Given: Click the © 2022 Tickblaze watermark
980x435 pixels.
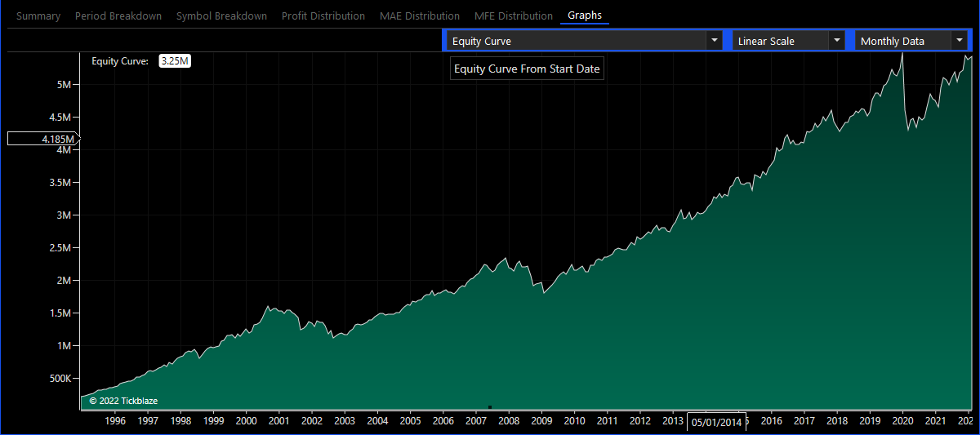Looking at the screenshot, I should (123, 401).
